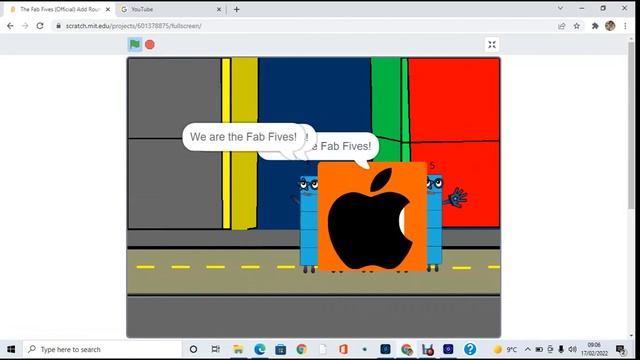The image size is (640, 360).
Task: Open Microsoft Store from the taskbar
Action: [280, 349]
